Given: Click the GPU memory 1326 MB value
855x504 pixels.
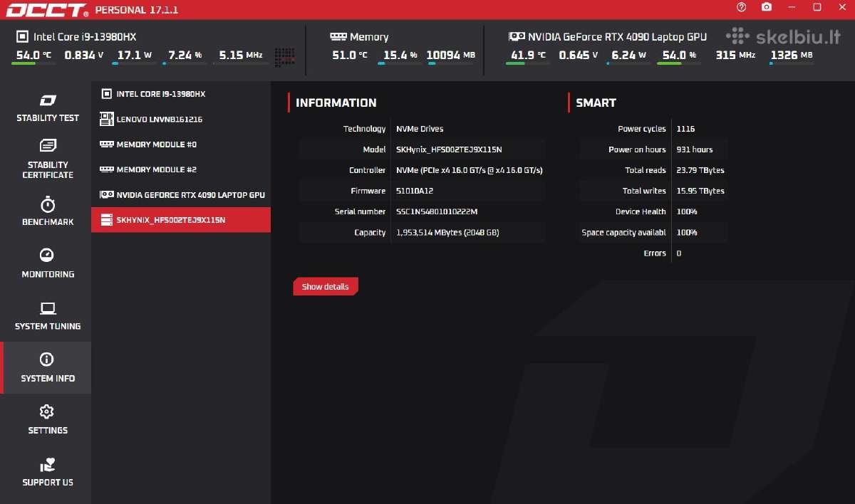Looking at the screenshot, I should [x=792, y=56].
